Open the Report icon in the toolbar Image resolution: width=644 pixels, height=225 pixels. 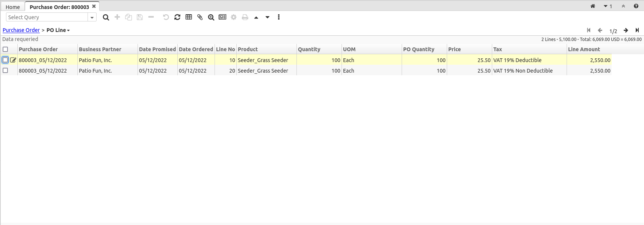(222, 17)
